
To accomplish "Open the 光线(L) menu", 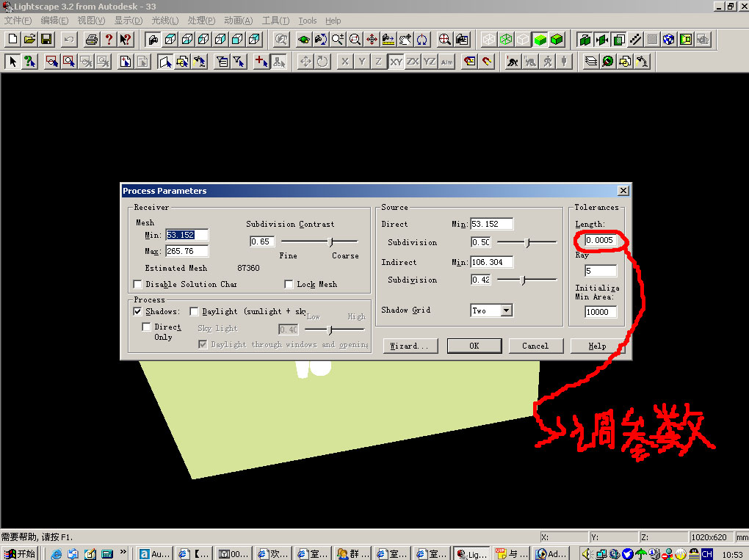I will 164,21.
